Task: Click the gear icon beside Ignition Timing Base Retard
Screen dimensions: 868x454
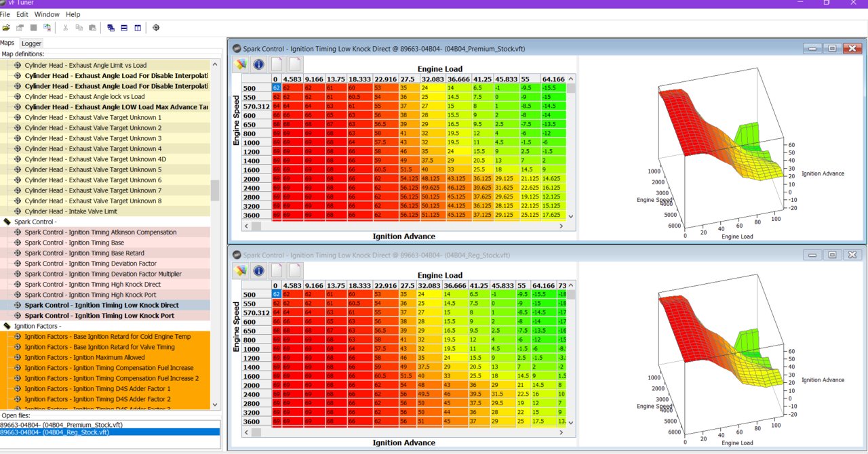Action: [x=18, y=253]
